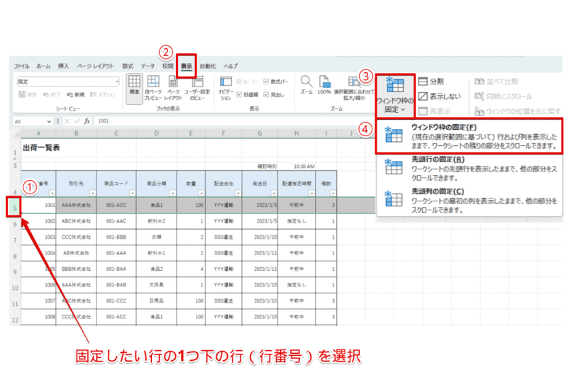Click the fx insert function icon
The height and width of the screenshot is (392, 576).
87,121
